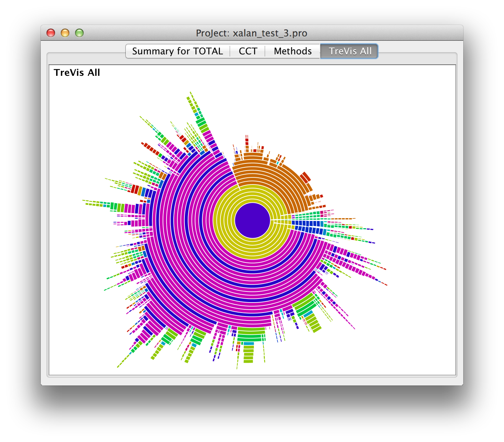Switch to the Summary for TOTAL tab
Image resolution: width=504 pixels, height=442 pixels.
point(177,51)
